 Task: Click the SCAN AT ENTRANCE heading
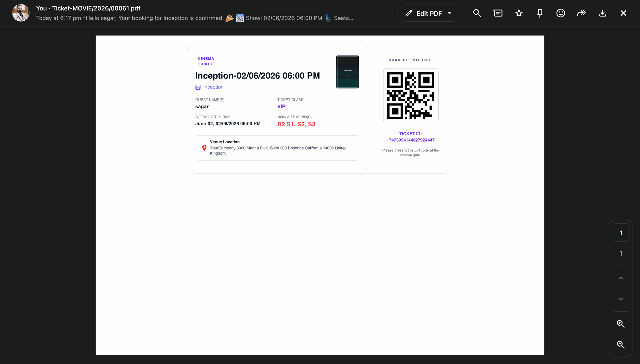tap(411, 60)
